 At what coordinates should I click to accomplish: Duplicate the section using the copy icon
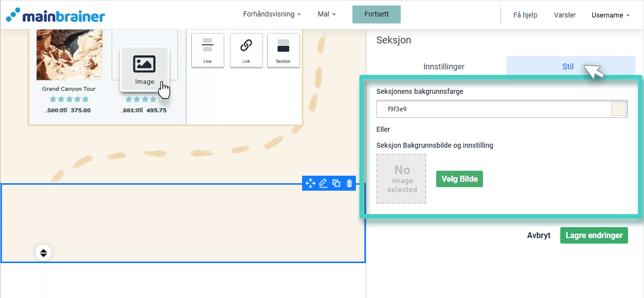336,183
